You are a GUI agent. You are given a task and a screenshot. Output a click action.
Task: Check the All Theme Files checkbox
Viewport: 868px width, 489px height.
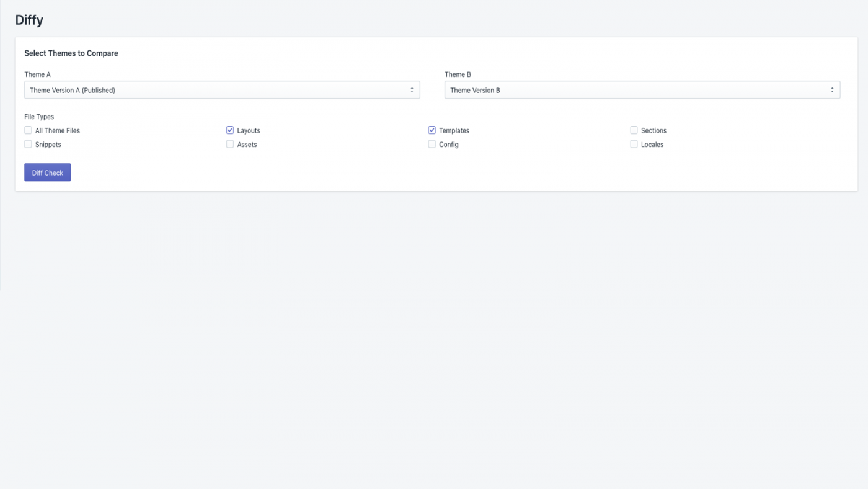point(28,130)
